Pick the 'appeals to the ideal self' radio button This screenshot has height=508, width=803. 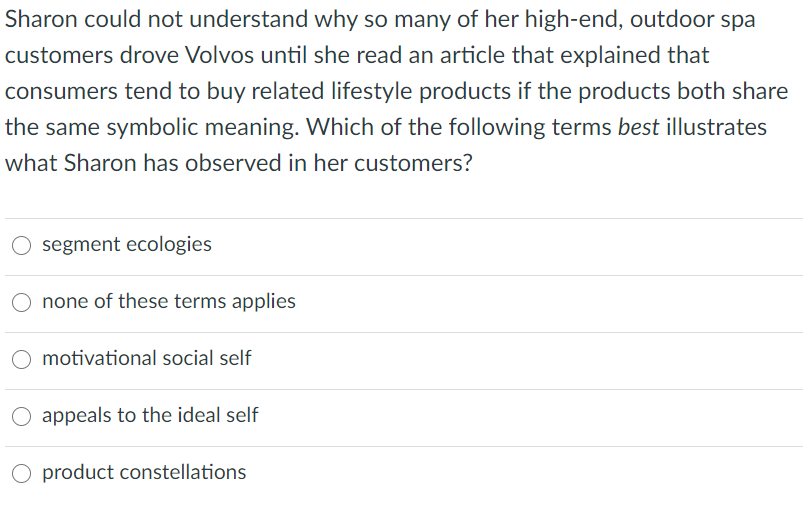(x=22, y=416)
